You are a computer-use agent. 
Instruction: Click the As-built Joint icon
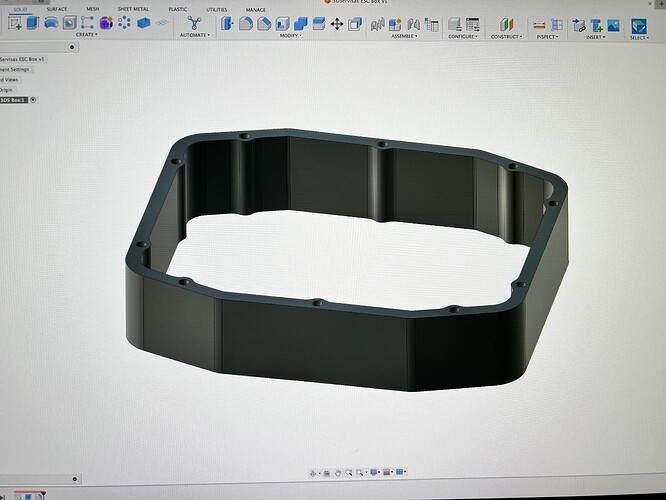413,25
